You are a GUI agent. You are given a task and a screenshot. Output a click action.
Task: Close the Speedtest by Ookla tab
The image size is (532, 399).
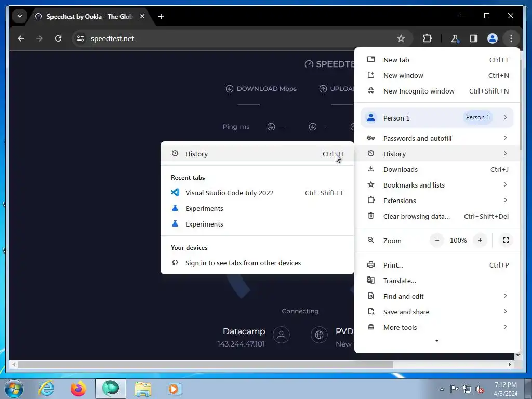point(142,16)
